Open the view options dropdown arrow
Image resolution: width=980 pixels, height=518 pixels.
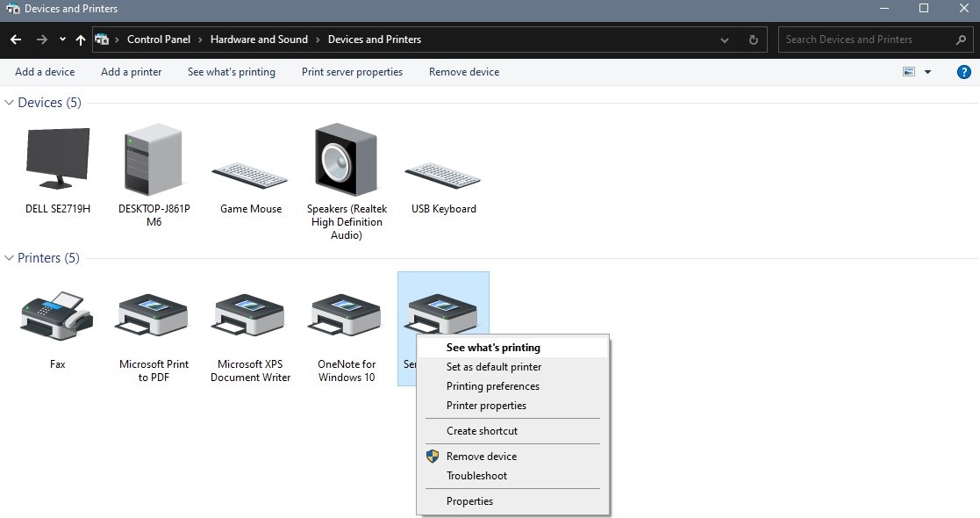(x=928, y=72)
